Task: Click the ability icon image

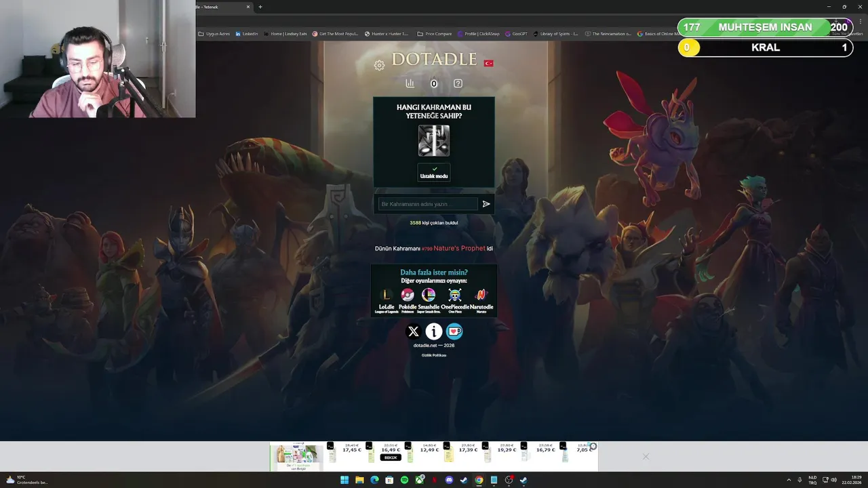Action: click(434, 141)
